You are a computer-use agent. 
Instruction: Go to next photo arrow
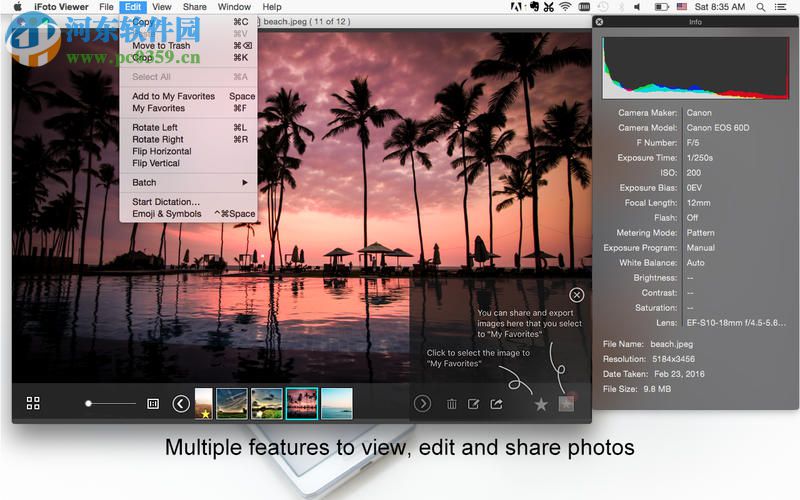(x=422, y=404)
